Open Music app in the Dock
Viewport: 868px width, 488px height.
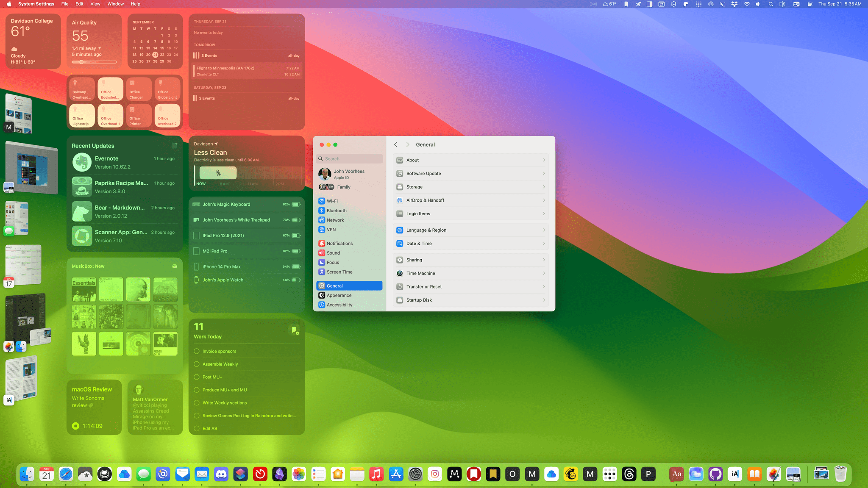376,474
